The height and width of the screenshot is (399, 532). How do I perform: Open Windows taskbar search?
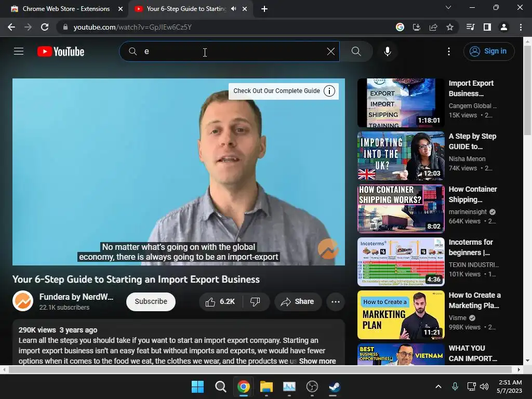click(220, 387)
